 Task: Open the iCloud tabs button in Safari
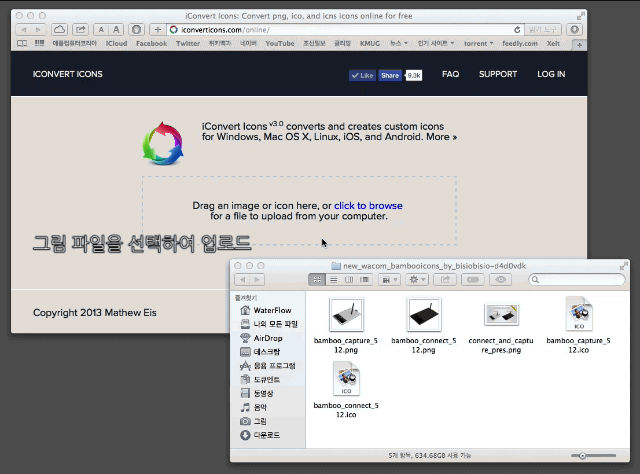[x=60, y=29]
